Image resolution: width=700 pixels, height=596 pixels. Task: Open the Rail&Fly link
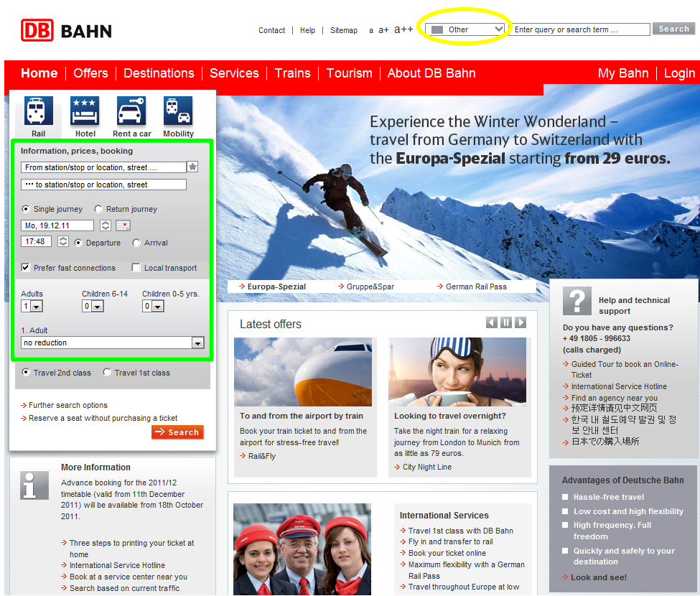261,456
